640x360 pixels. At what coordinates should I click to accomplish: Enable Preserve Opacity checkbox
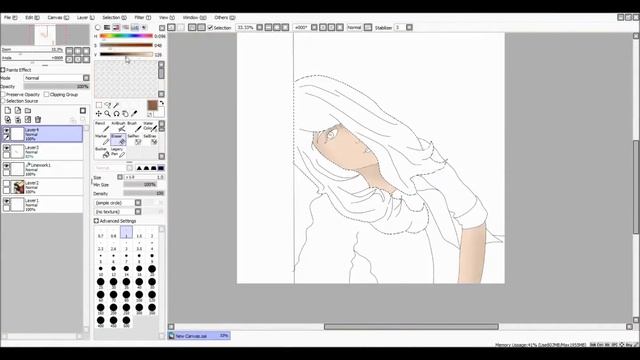(3, 94)
